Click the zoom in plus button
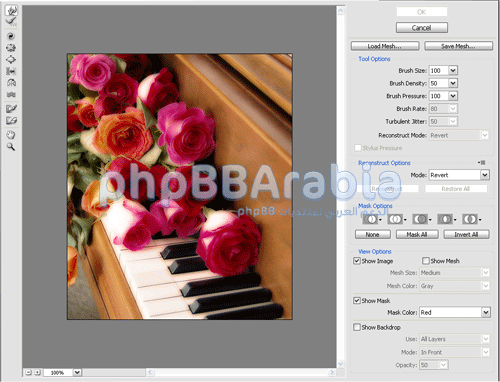Viewport: 500px width, 382px height. (x=38, y=372)
